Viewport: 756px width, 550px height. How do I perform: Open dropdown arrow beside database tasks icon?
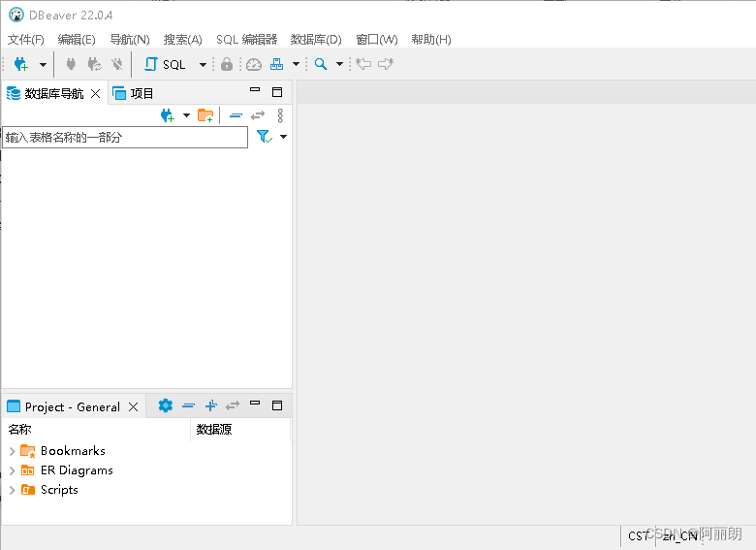pyautogui.click(x=296, y=64)
